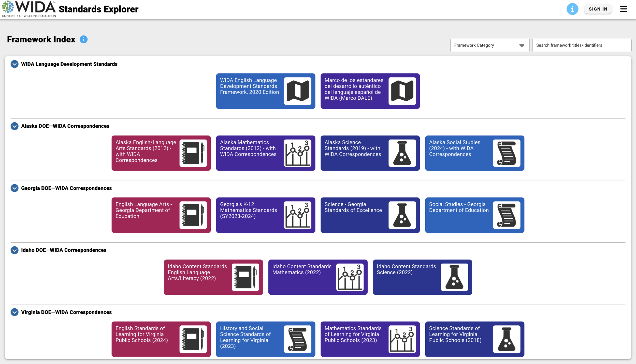Click Alaska DOE—WIDA Correspondences heading text
This screenshot has height=364, width=636.
click(x=65, y=126)
